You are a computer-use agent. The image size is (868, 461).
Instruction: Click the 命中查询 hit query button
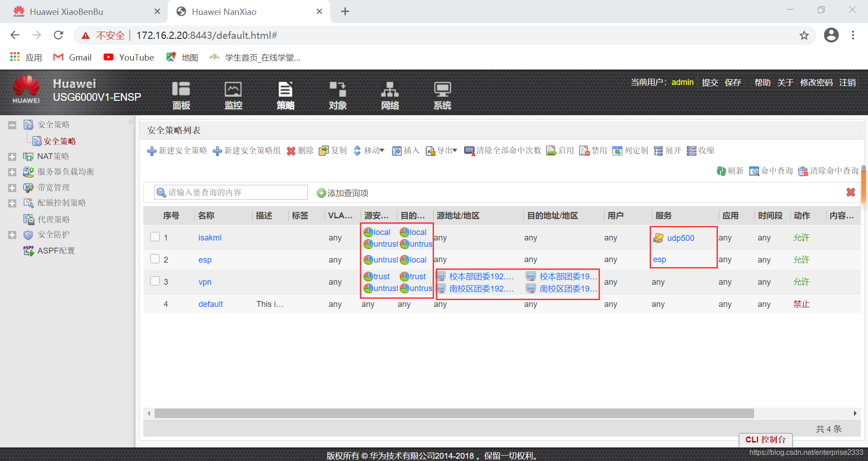pyautogui.click(x=771, y=171)
